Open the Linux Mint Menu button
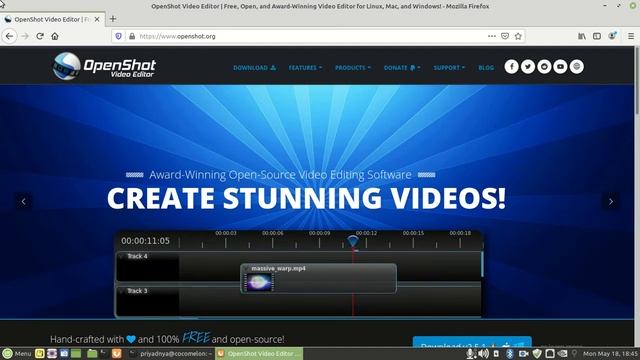Image resolution: width=640 pixels, height=360 pixels. tap(17, 353)
